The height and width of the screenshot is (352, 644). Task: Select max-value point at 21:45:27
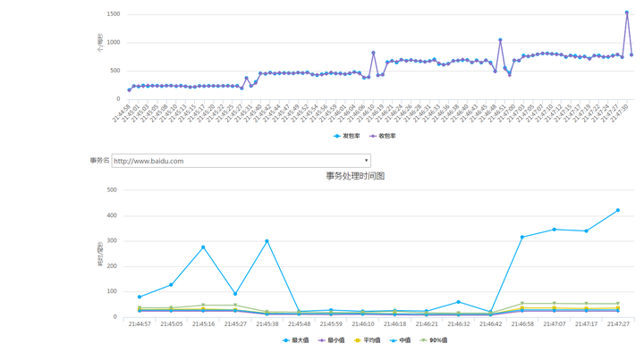235,294
